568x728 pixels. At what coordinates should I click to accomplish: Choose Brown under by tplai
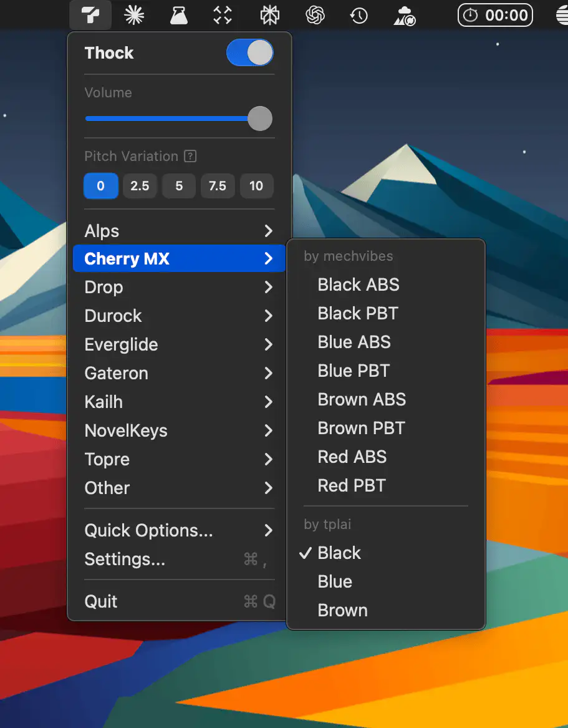tap(342, 611)
